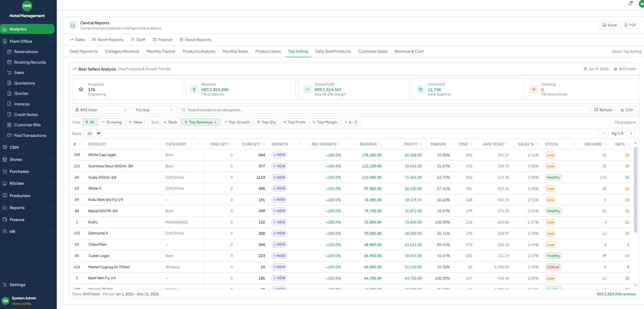Sort by REVENUE column sort icon
The image size is (644, 309).
pyautogui.click(x=380, y=144)
